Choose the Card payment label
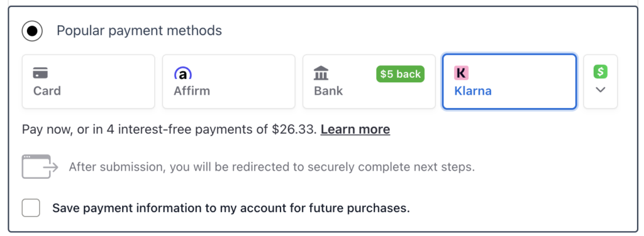 (47, 90)
